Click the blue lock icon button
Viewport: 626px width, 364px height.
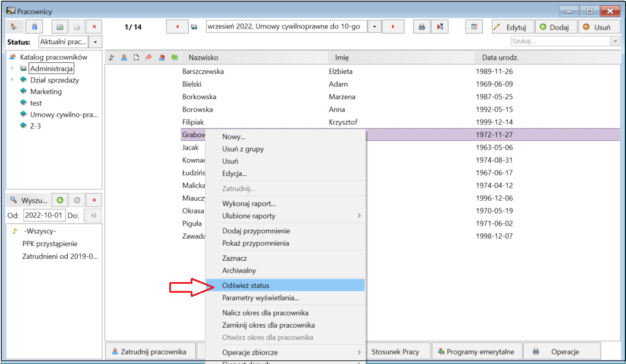[x=34, y=27]
